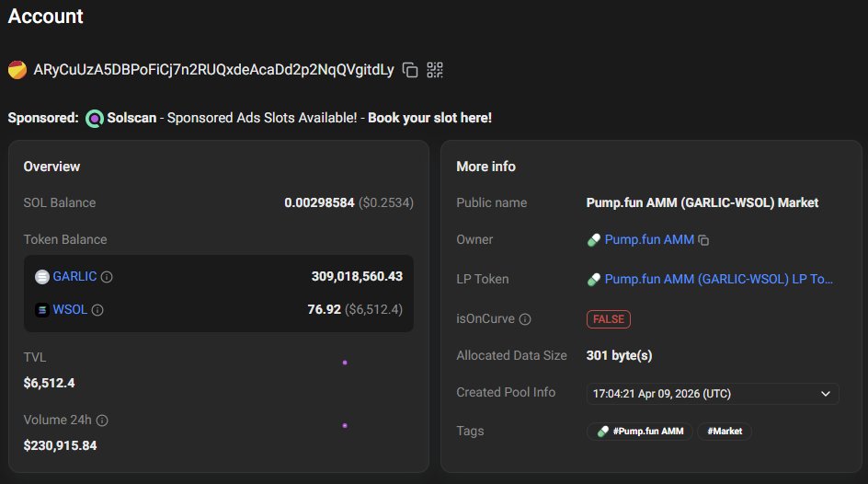Copy the Owner address
868x484 pixels.
coord(703,240)
